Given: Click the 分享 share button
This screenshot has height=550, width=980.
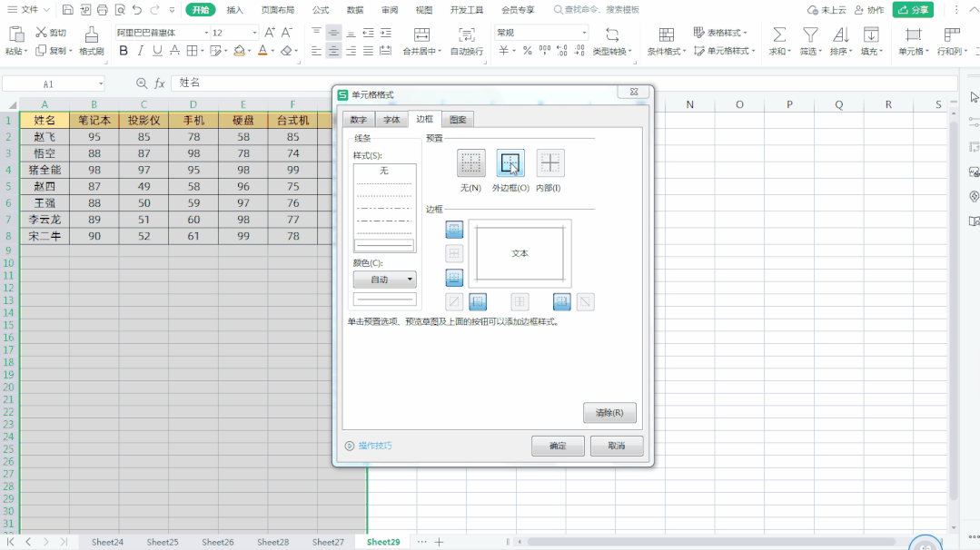Looking at the screenshot, I should click(913, 10).
